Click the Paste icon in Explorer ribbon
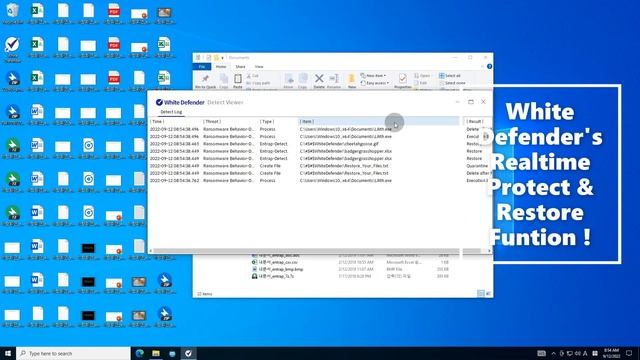Screen dimensions: 640x360 click(x=238, y=81)
